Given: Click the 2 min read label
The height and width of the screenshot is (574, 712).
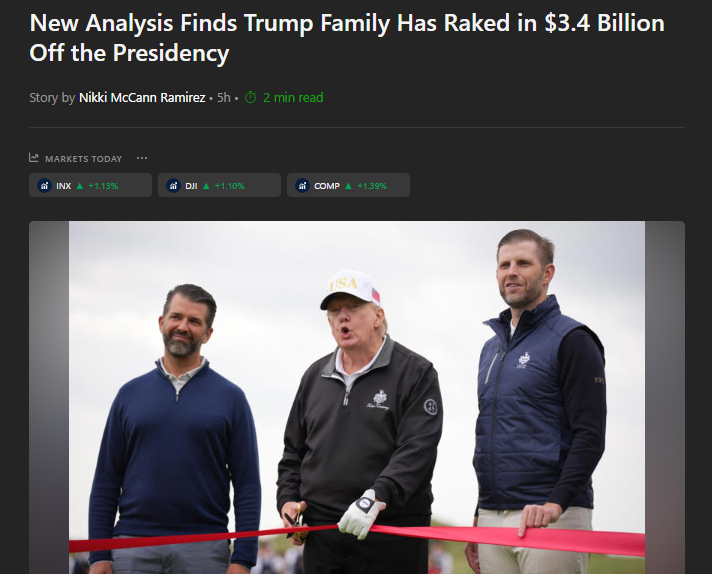Looking at the screenshot, I should (x=293, y=98).
